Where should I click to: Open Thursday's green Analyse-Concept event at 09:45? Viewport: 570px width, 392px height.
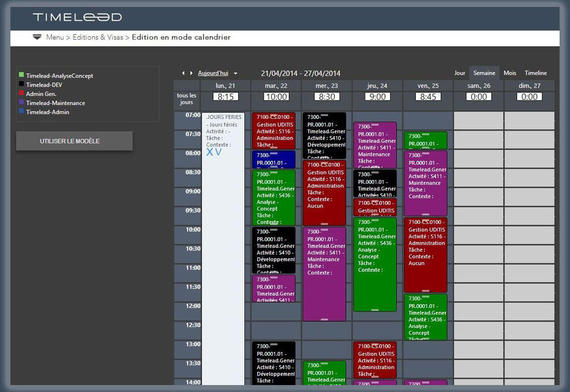(375, 265)
